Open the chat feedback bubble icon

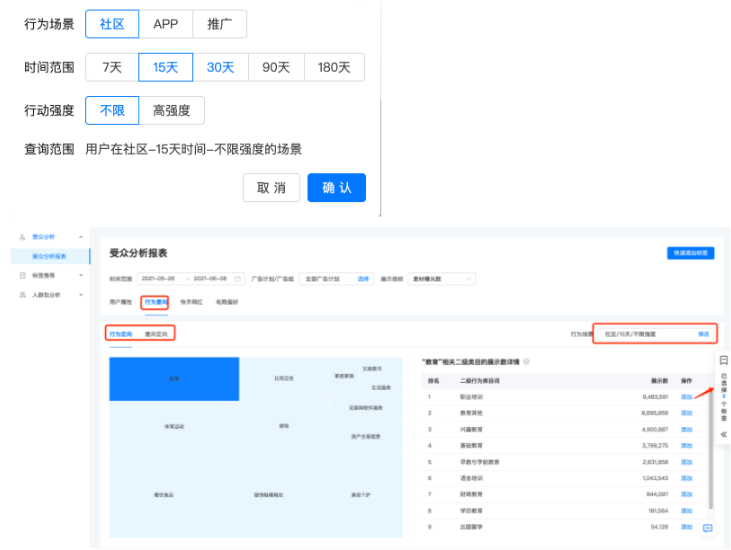coord(708,528)
